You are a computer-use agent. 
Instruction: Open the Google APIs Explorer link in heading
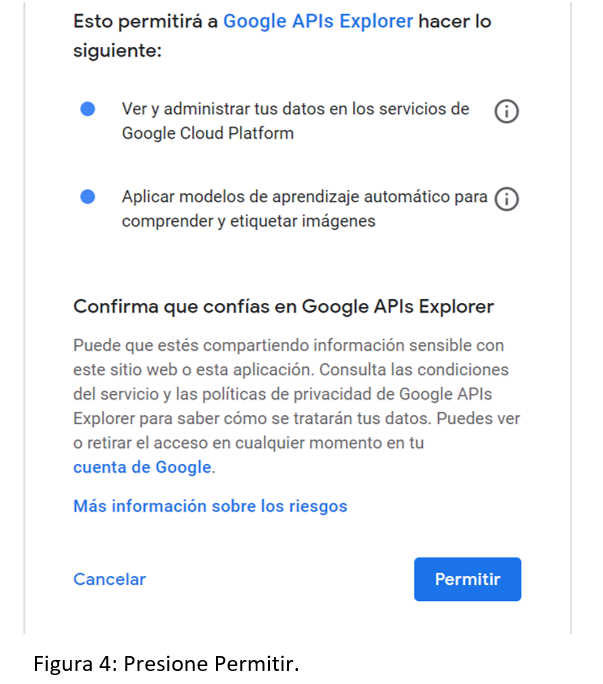tap(318, 21)
